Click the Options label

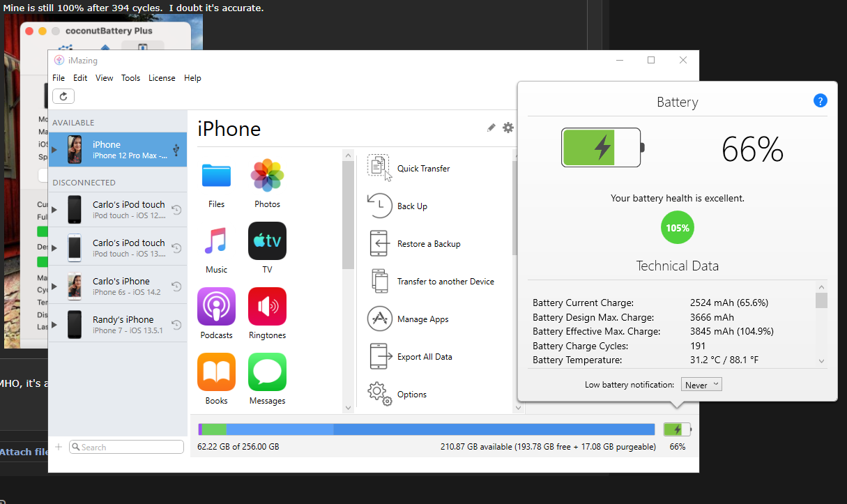[412, 395]
